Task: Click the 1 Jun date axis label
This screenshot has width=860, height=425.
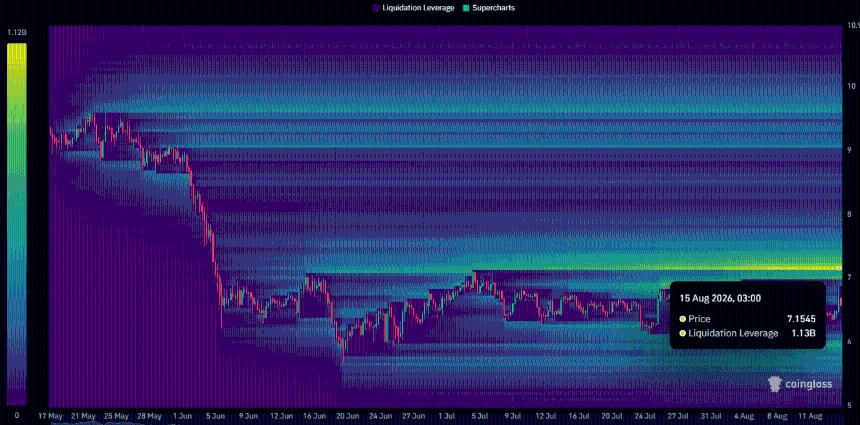Action: click(183, 417)
